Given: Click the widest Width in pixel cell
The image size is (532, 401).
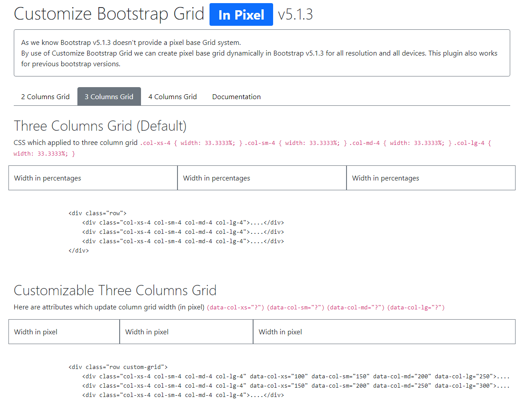Looking at the screenshot, I should 384,332.
